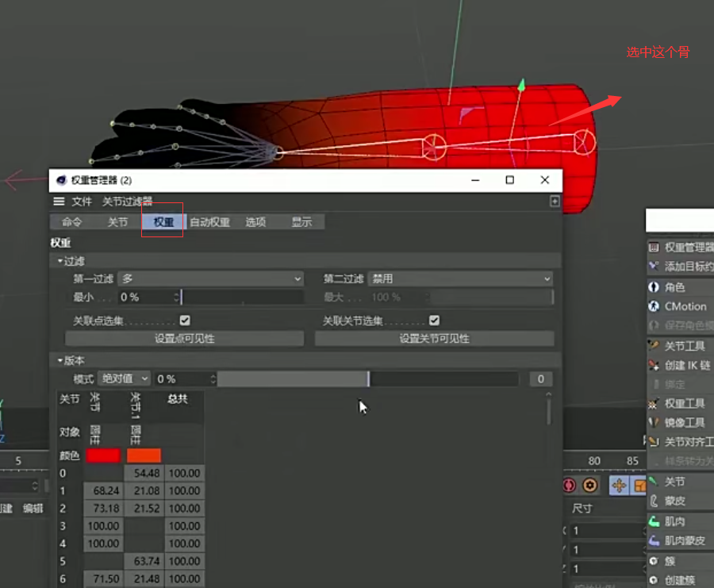Screen dimensions: 714x588
Task: Create a 关节 joint object from side menu
Action: pyautogui.click(x=681, y=482)
